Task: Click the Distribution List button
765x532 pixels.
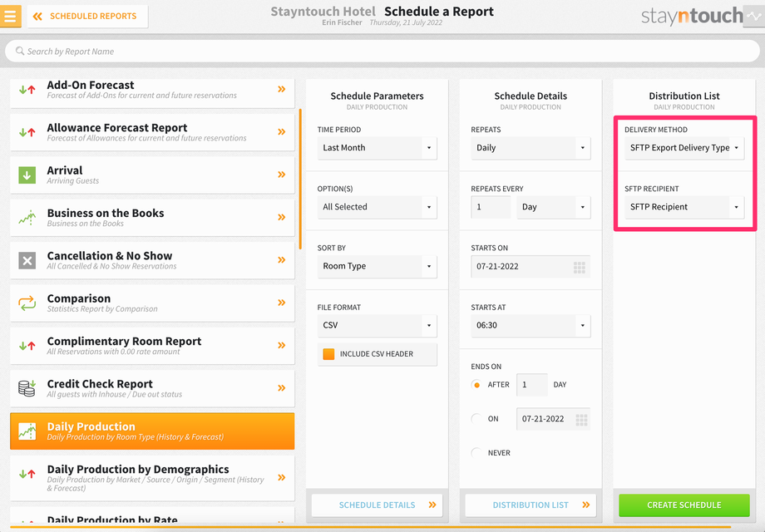Action: click(x=531, y=505)
